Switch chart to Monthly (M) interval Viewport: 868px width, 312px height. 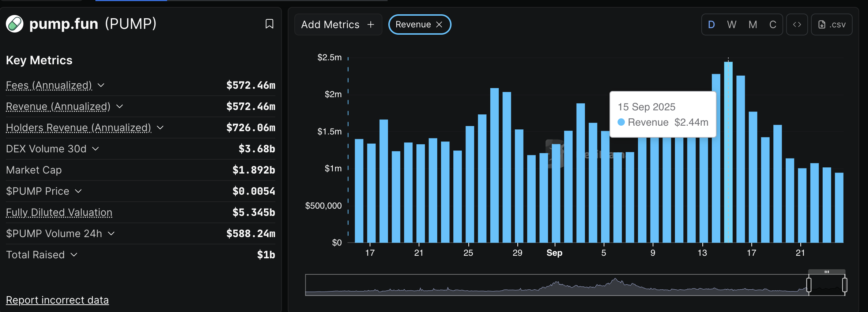coord(752,24)
